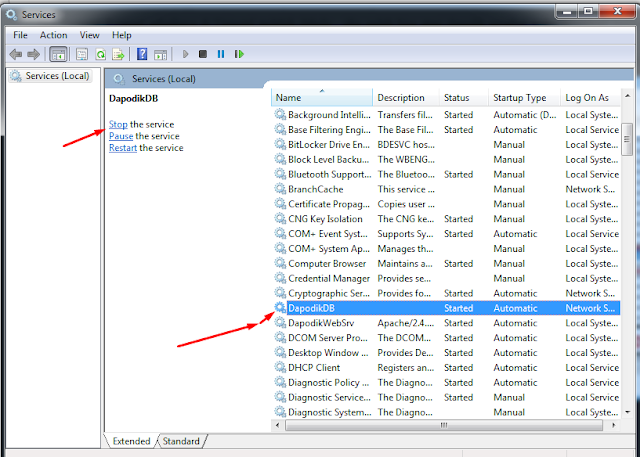This screenshot has width=640, height=457.
Task: Click gear icon beside DHCP Client service
Action: click(280, 367)
